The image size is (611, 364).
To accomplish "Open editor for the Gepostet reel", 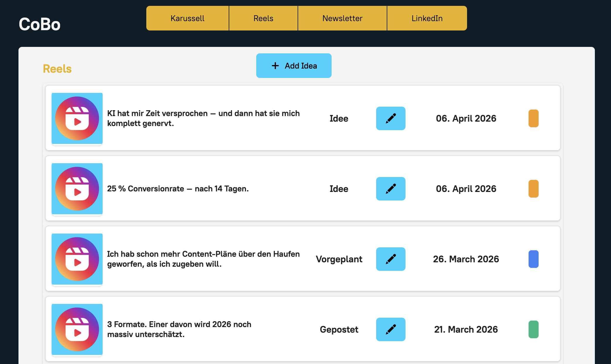I will [391, 329].
